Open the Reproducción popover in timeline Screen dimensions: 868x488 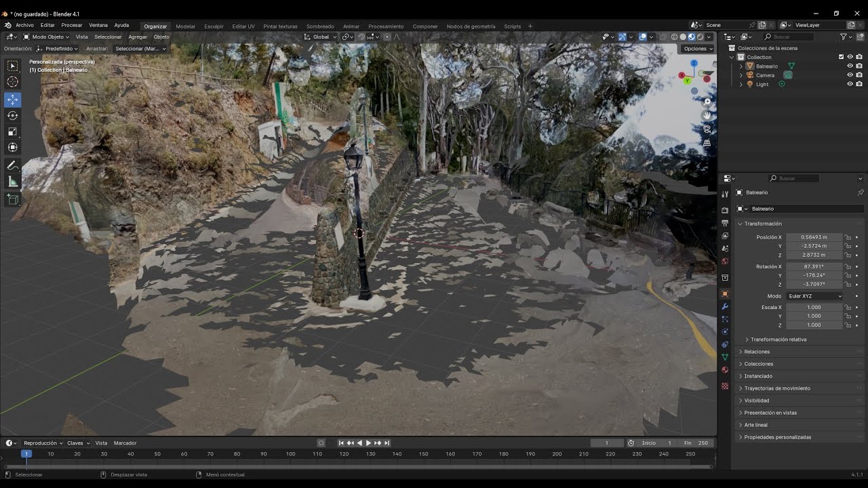pyautogui.click(x=43, y=443)
